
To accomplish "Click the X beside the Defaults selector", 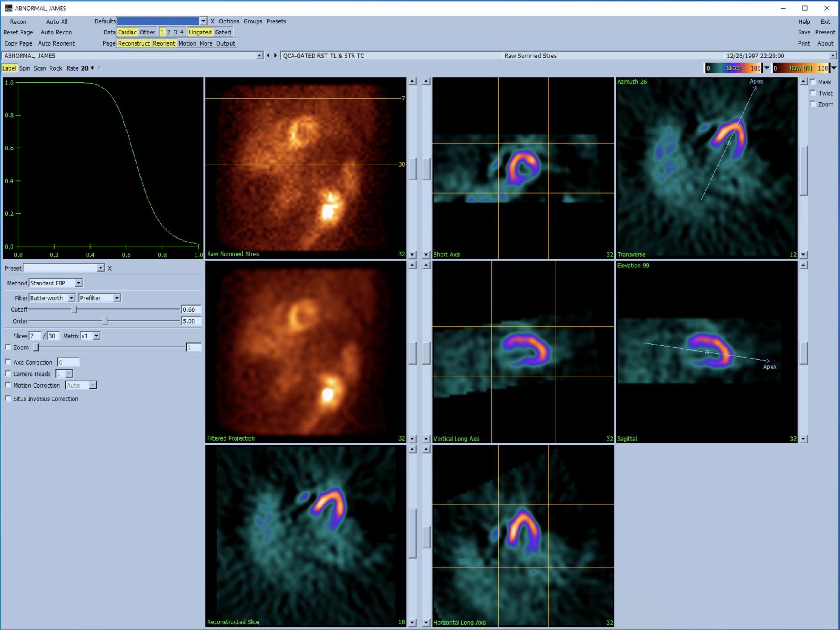I will (212, 21).
